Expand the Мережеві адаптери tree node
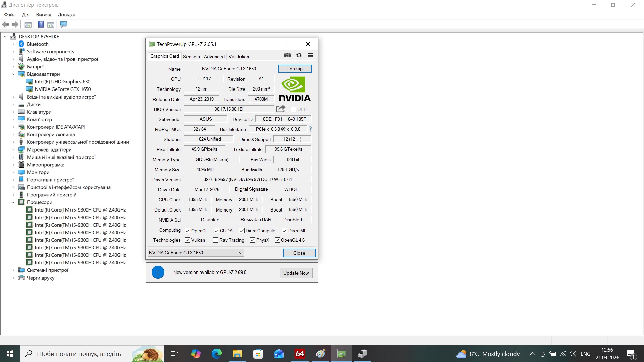The width and height of the screenshot is (644, 362). coord(13,149)
